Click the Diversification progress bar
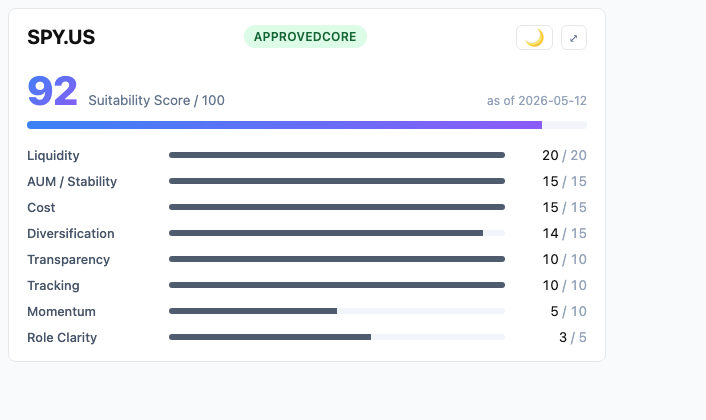The height and width of the screenshot is (420, 706). (x=337, y=233)
